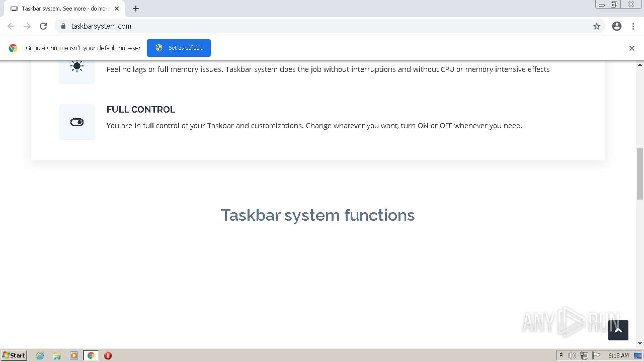644x362 pixels.
Task: Launch Internet Explorer from taskbar
Action: 40,355
